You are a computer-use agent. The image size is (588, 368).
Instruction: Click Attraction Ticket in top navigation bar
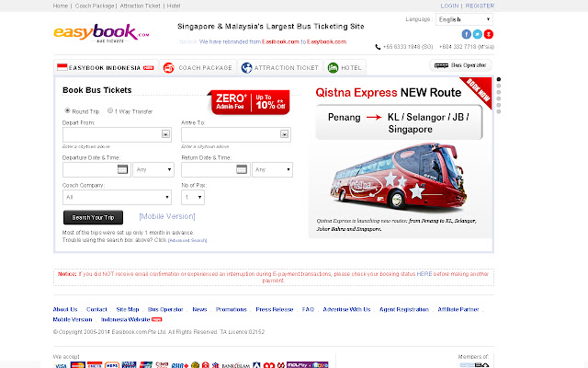tap(140, 6)
